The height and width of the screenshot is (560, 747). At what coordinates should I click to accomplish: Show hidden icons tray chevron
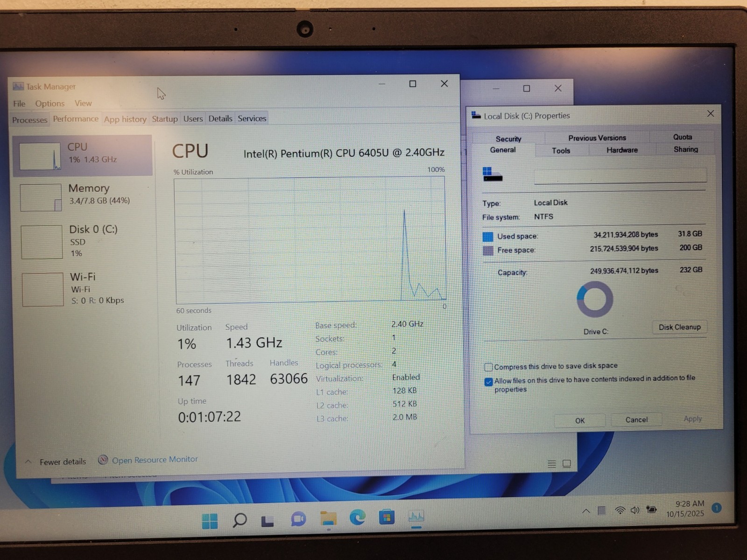pos(586,511)
